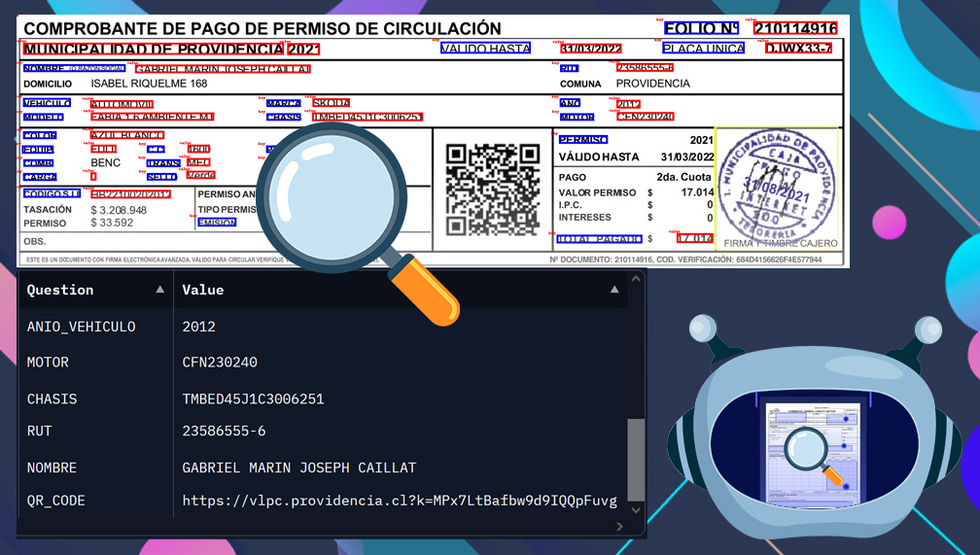The image size is (980, 555).
Task: Select the MOTOR row label in the table
Action: point(49,363)
